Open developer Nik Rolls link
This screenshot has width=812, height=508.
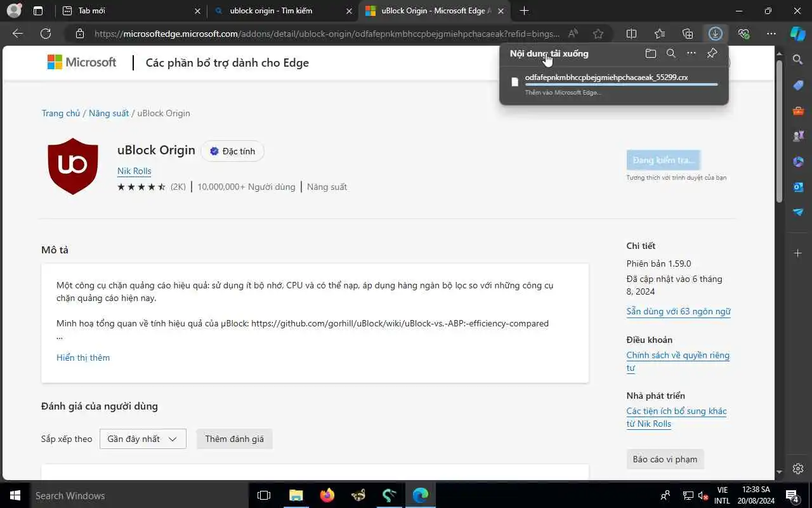point(134,171)
